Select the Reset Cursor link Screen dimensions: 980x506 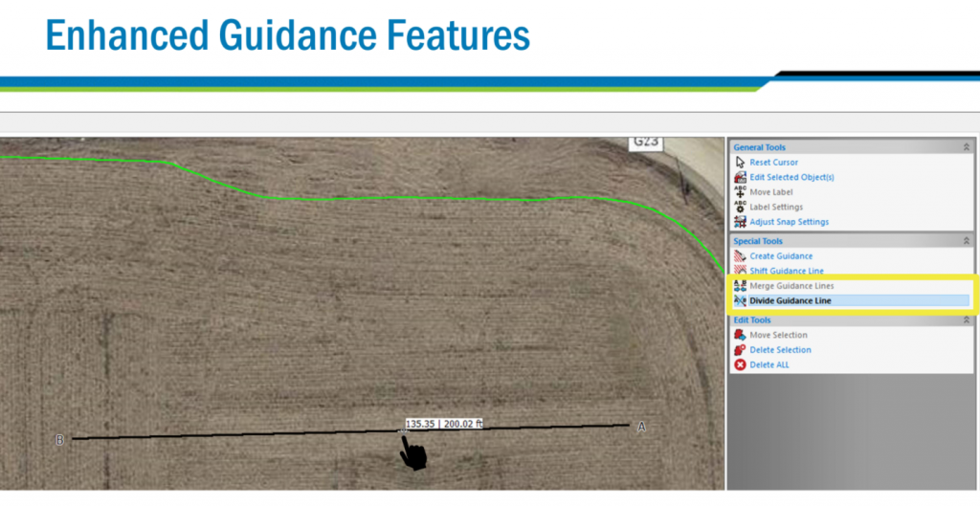tap(773, 162)
